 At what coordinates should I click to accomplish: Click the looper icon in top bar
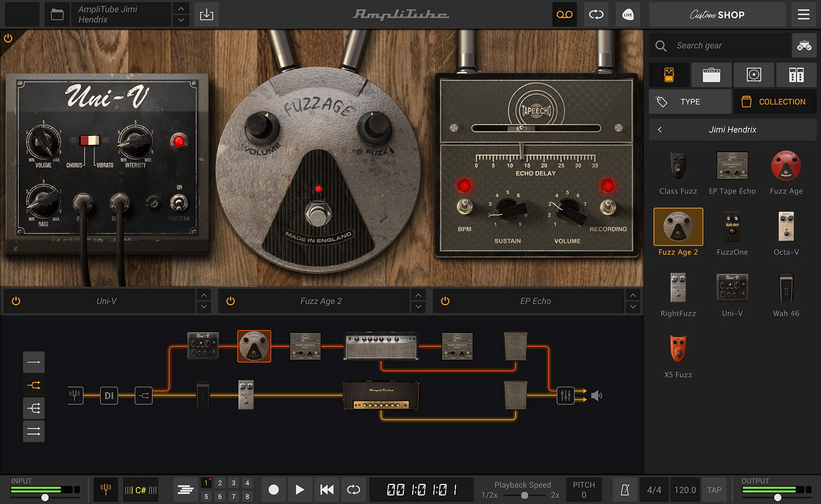point(596,15)
